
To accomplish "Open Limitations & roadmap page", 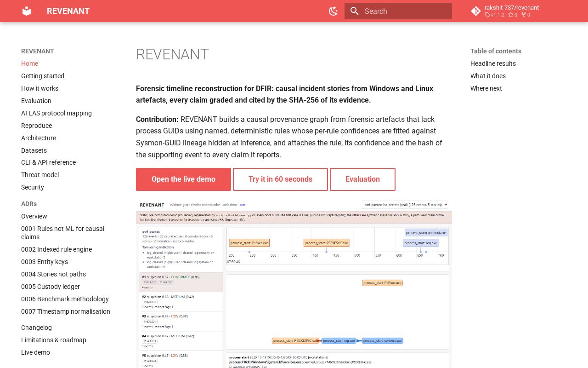I will point(54,340).
